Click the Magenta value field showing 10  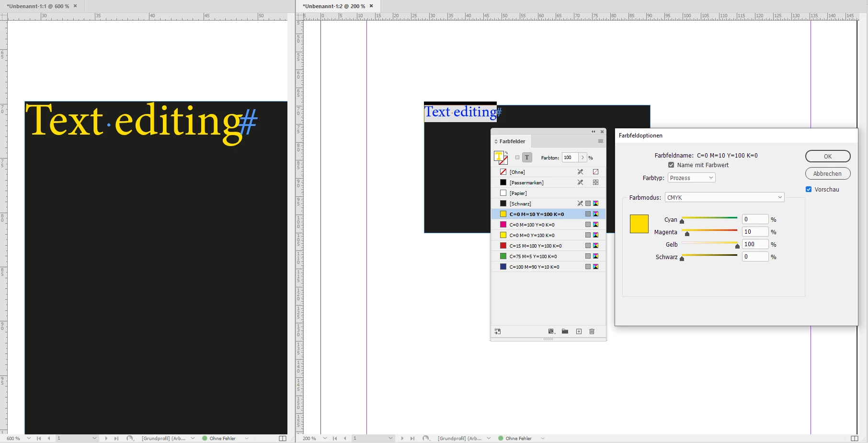755,232
